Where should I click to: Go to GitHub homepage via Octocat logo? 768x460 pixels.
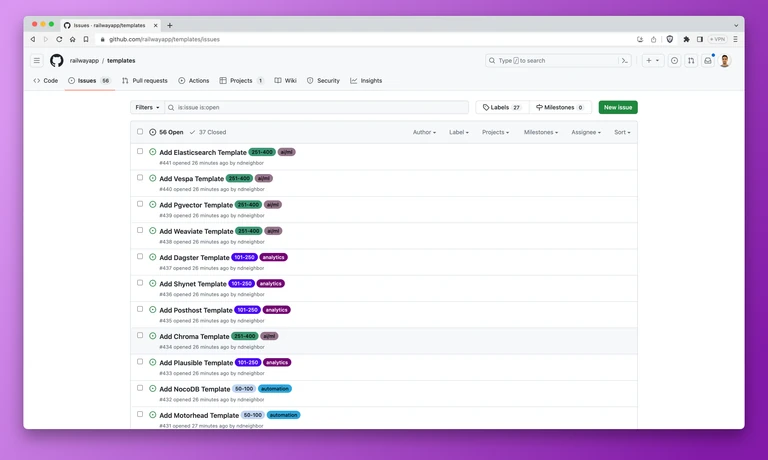pos(57,61)
